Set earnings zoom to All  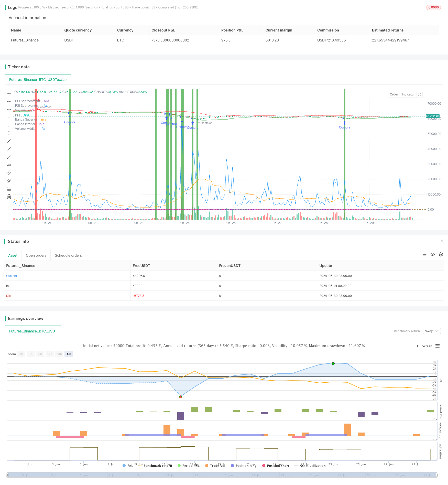click(x=69, y=354)
